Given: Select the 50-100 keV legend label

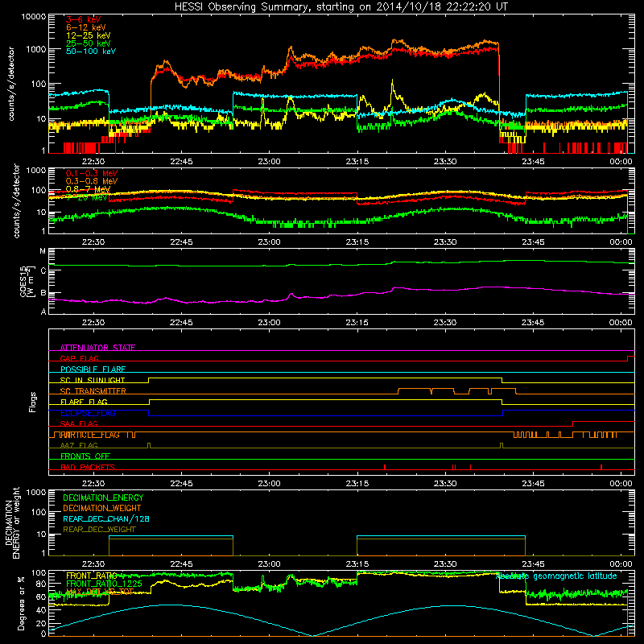Looking at the screenshot, I should [91, 52].
